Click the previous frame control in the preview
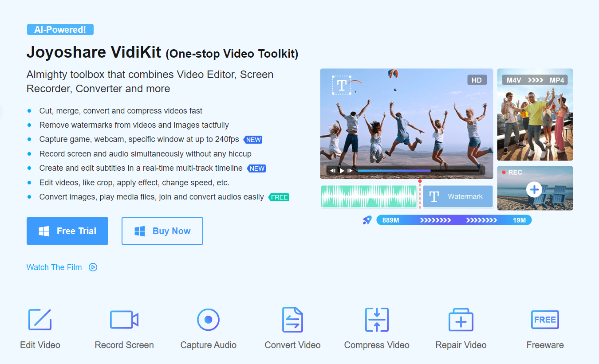599x364 pixels. [333, 170]
